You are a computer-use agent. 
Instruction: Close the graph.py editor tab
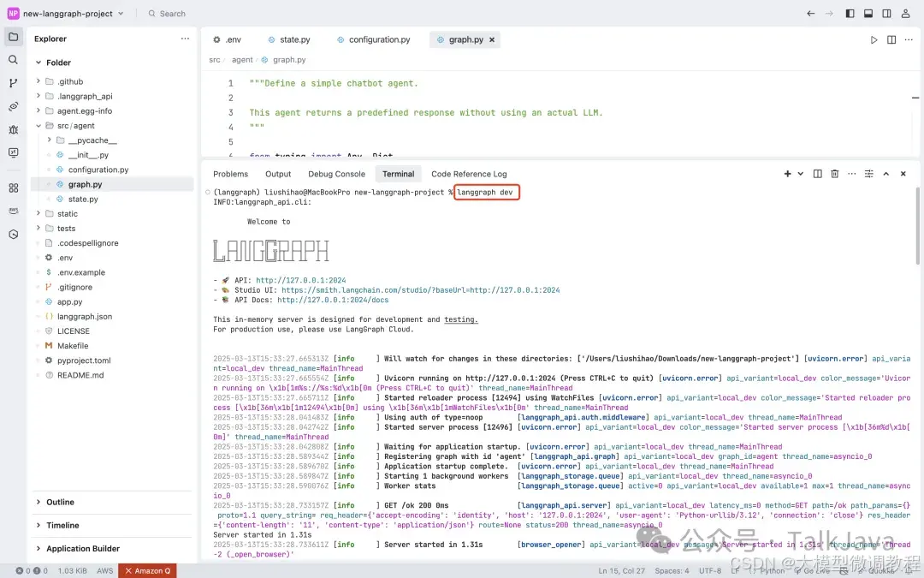coord(491,39)
